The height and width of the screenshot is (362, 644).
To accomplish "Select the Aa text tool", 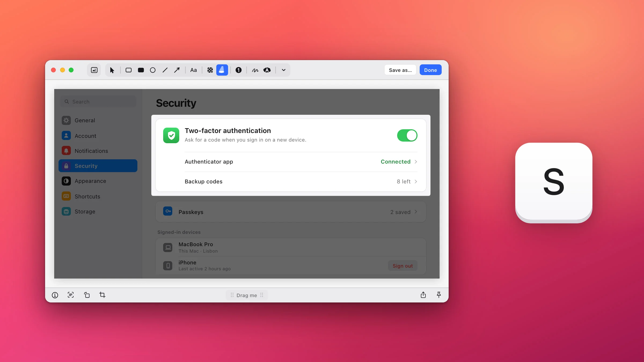I will pyautogui.click(x=193, y=70).
